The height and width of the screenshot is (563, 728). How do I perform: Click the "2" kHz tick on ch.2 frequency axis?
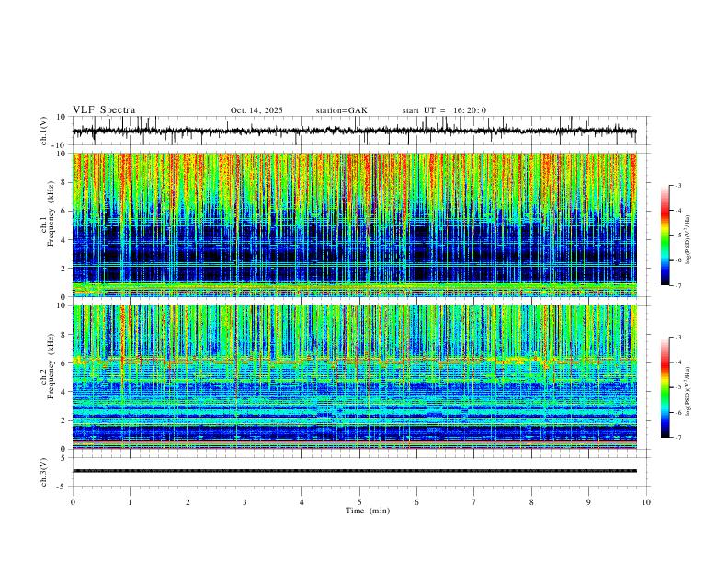pos(63,420)
